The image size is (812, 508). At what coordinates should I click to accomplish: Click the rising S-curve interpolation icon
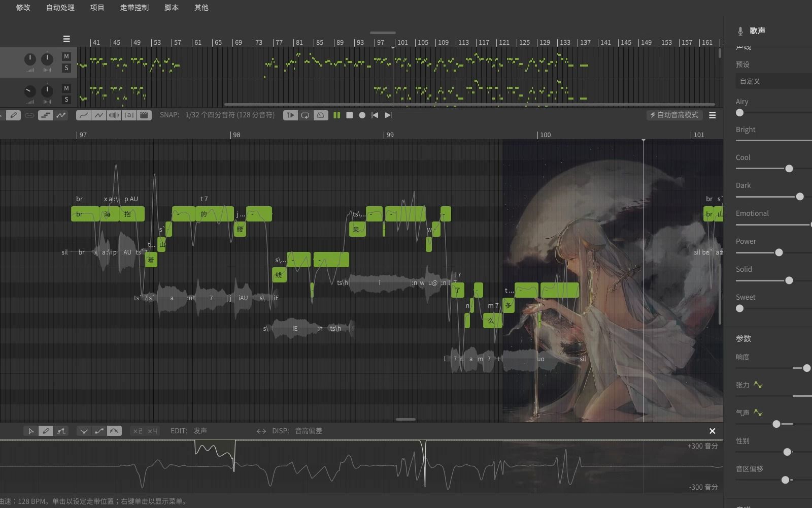99,431
